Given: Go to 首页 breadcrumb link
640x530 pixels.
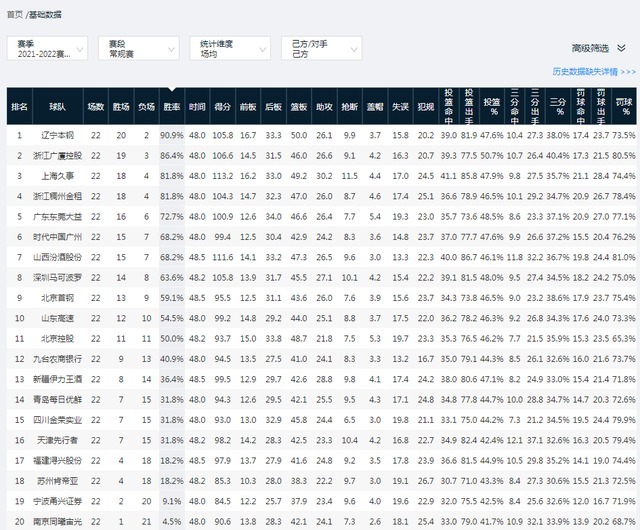Looking at the screenshot, I should click(15, 15).
